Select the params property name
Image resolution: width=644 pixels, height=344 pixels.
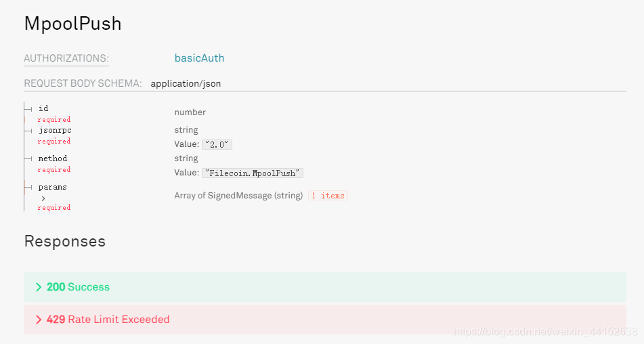tap(52, 187)
